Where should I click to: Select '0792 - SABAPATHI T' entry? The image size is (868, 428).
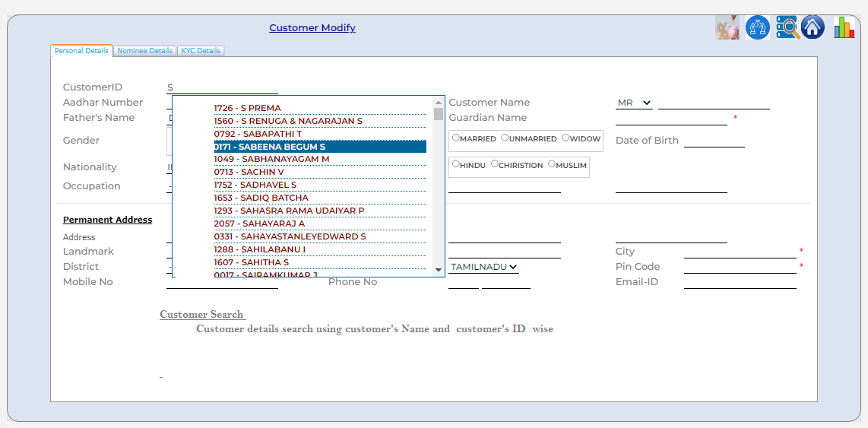(320, 134)
